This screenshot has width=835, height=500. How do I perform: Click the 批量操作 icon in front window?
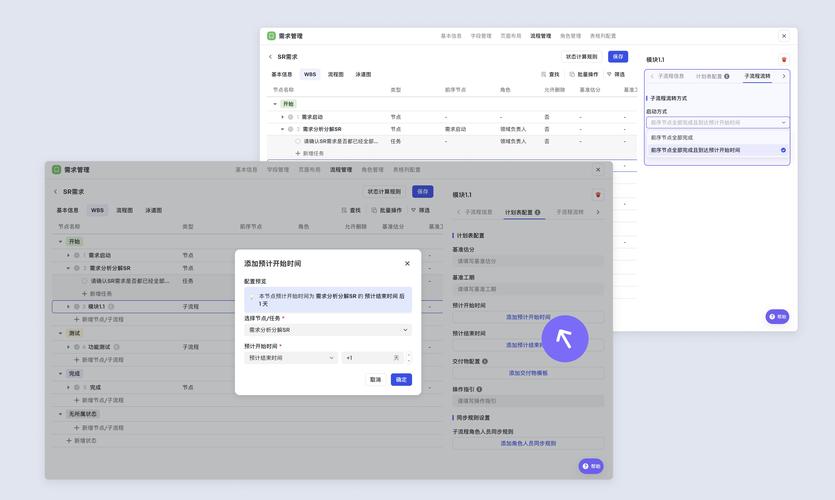(x=374, y=210)
